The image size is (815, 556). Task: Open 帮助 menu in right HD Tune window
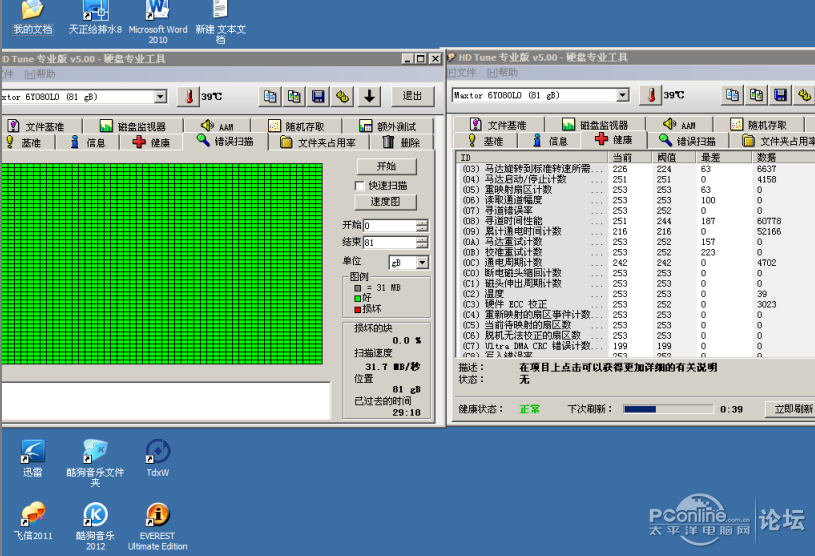click(502, 73)
